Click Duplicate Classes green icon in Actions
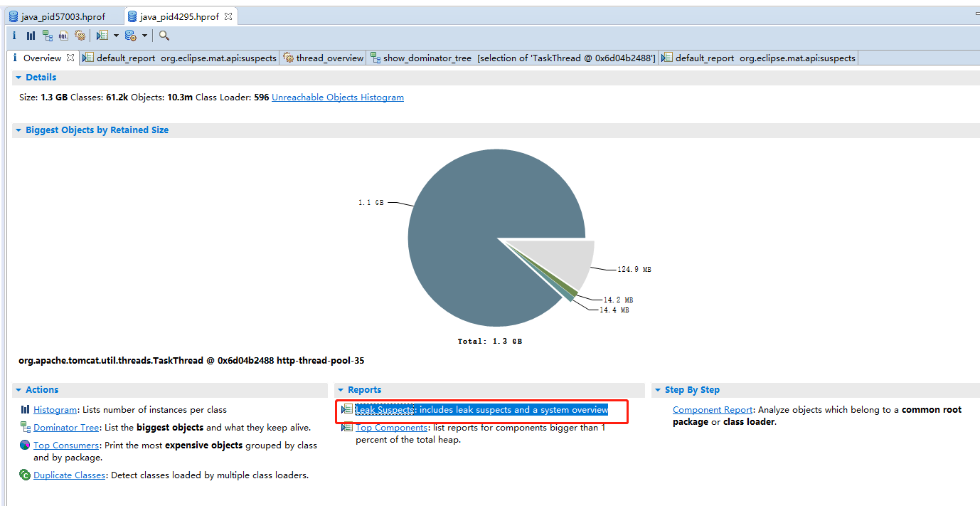Screen dimensions: 980x506 (26, 475)
